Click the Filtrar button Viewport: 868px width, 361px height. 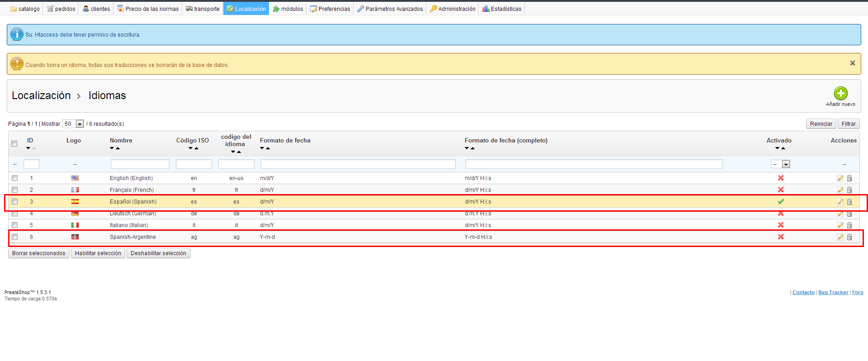pos(849,124)
